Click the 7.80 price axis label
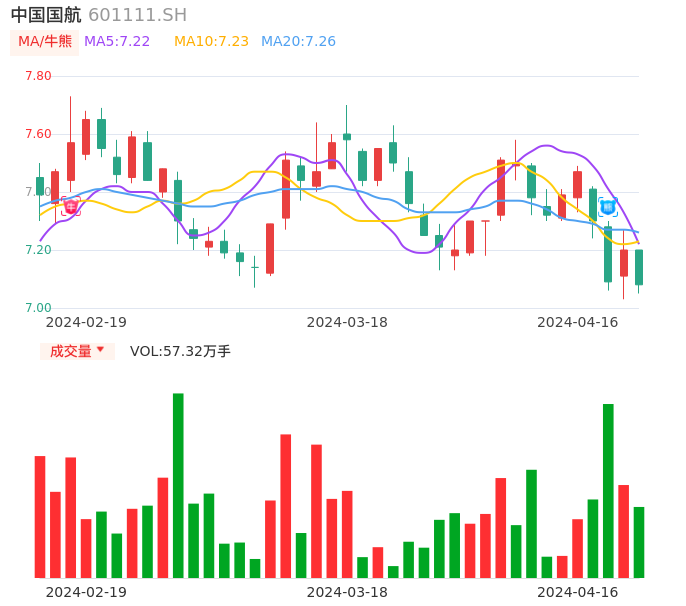The height and width of the screenshot is (606, 686). click(x=38, y=76)
